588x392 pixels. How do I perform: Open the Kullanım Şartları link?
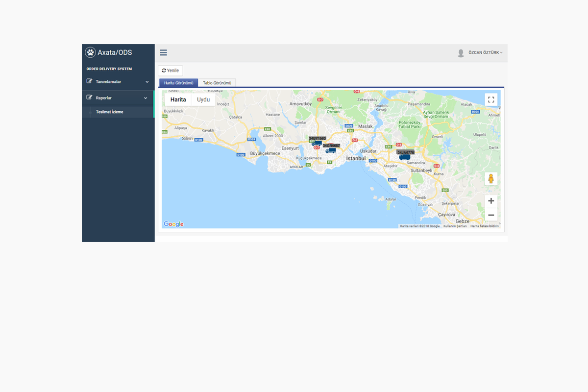coord(455,226)
